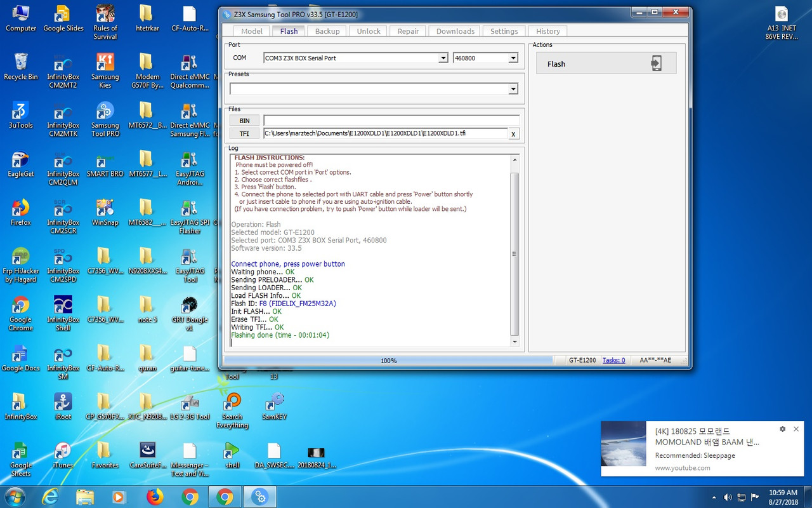This screenshot has width=812, height=508.
Task: Open the Windows Start menu
Action: coord(15,496)
